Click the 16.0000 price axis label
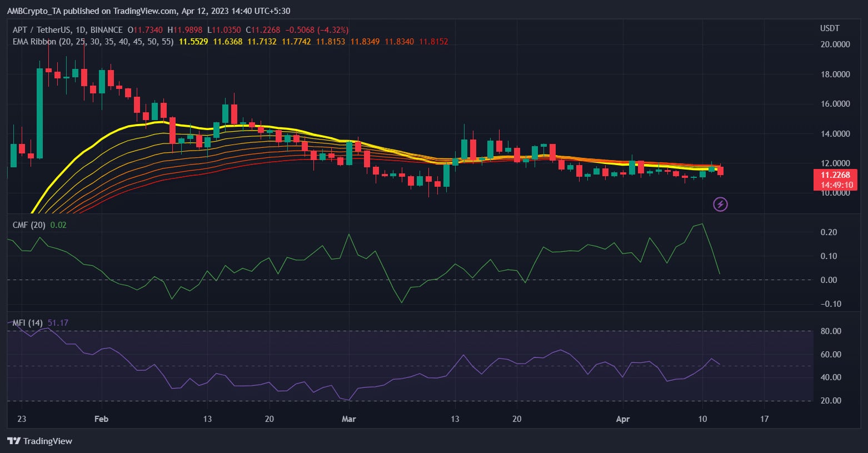 (x=835, y=104)
